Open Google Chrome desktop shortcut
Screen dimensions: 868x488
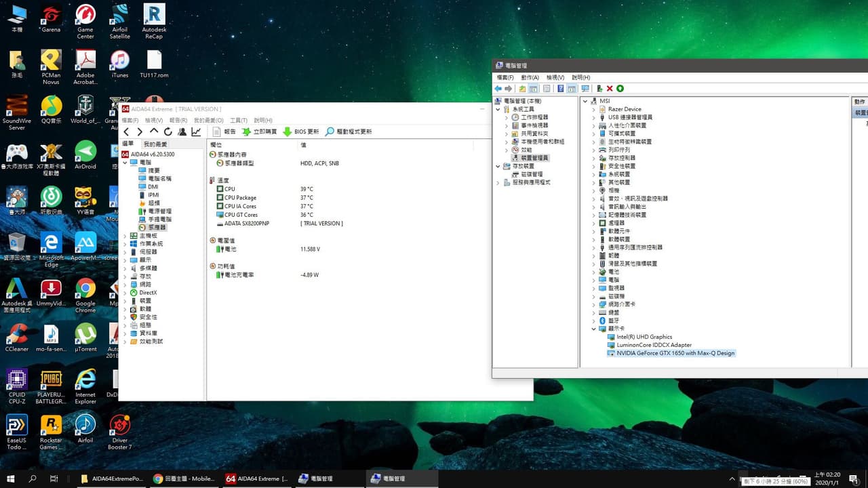coord(85,295)
